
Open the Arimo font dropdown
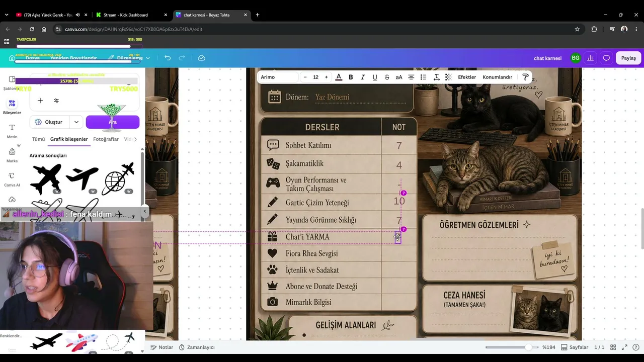(x=279, y=77)
